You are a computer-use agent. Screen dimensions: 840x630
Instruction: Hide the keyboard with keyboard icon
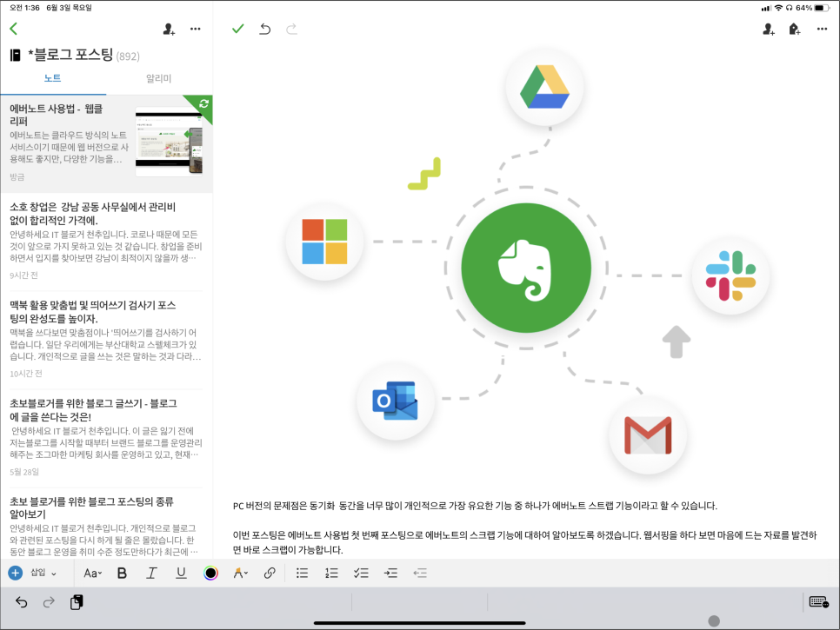coord(819,602)
